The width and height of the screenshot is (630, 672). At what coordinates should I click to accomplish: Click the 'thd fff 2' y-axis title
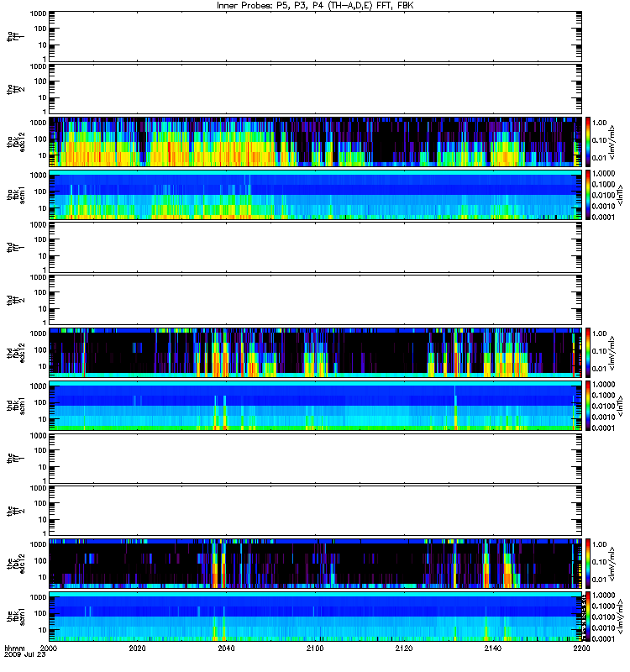(x=15, y=300)
